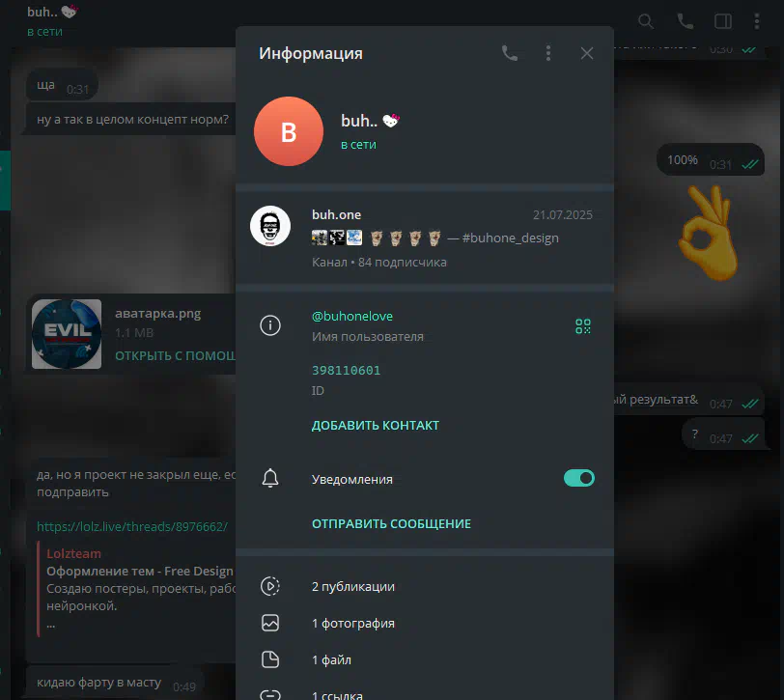Viewport: 784px width, 700px height.
Task: Click the orange B profile avatar
Action: point(288,131)
